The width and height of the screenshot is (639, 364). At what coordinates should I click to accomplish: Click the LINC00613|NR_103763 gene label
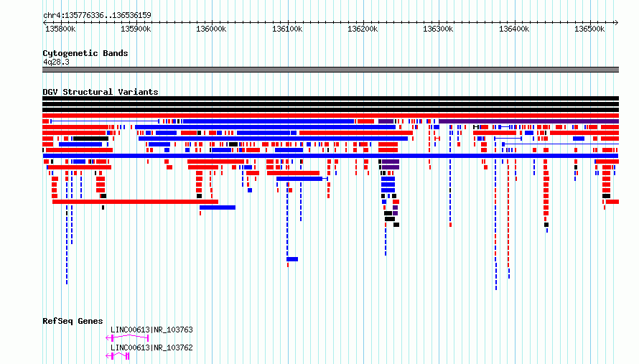pyautogui.click(x=151, y=330)
